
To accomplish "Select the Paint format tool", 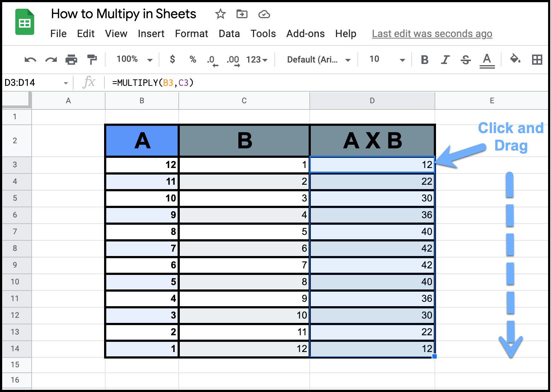I will 92,59.
